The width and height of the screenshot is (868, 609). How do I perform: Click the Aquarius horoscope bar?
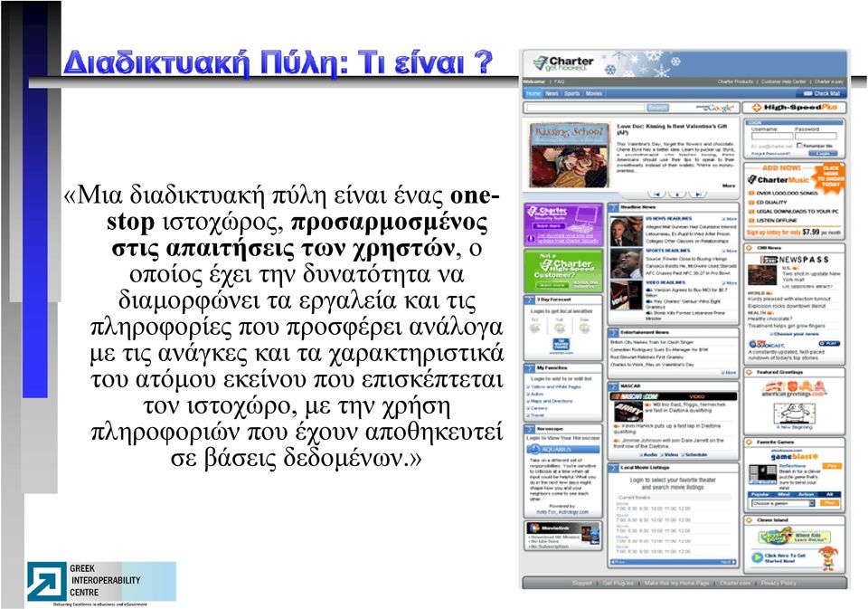pyautogui.click(x=563, y=450)
